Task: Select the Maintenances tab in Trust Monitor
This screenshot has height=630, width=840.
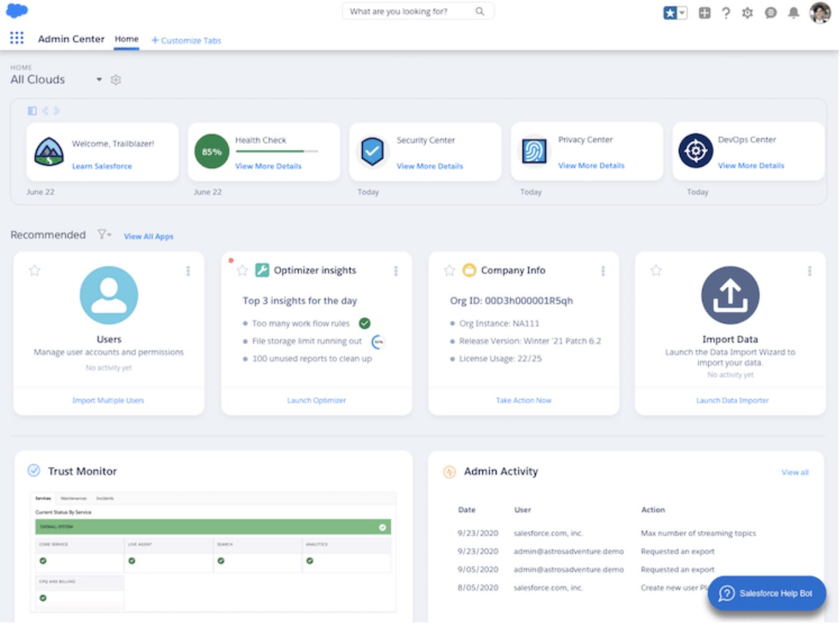Action: (73, 499)
